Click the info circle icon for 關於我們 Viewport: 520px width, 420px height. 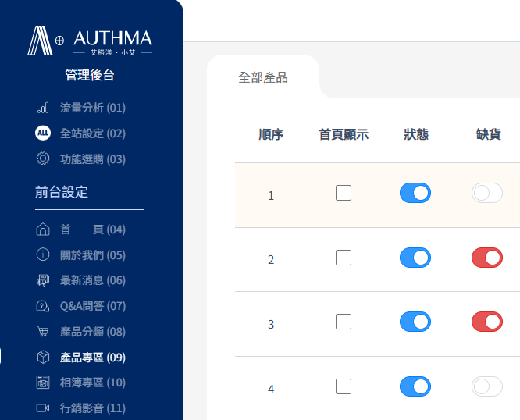pyautogui.click(x=43, y=254)
